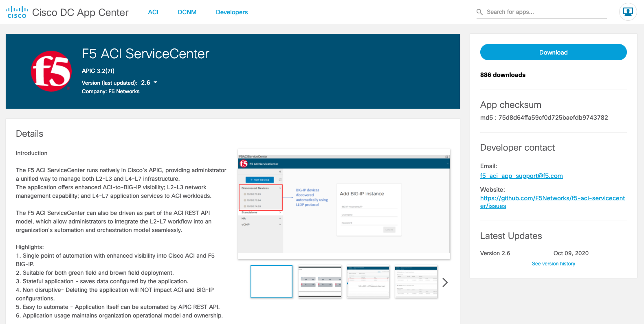Viewport: 644px width, 324px height.
Task: Open the ACI menu
Action: [153, 12]
